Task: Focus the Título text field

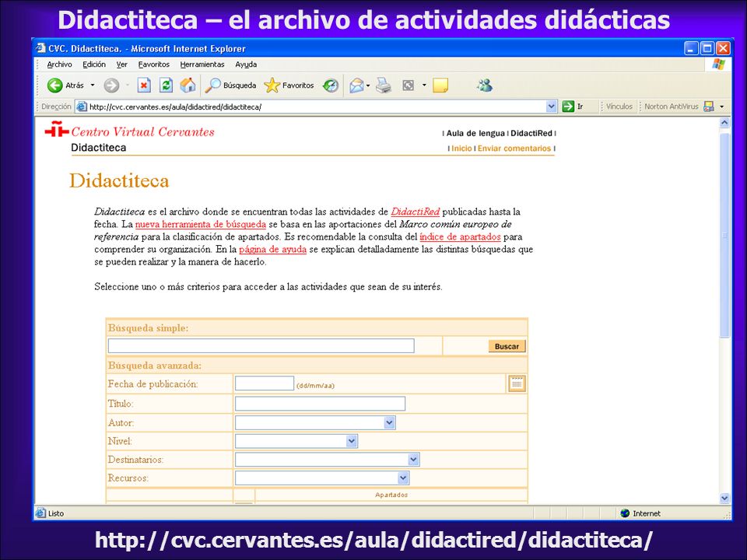Action: click(320, 404)
